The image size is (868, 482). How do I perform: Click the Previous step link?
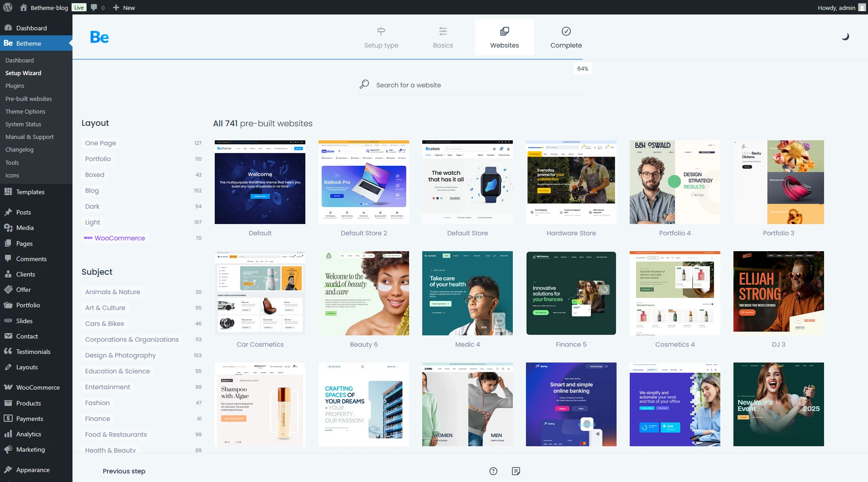point(124,471)
